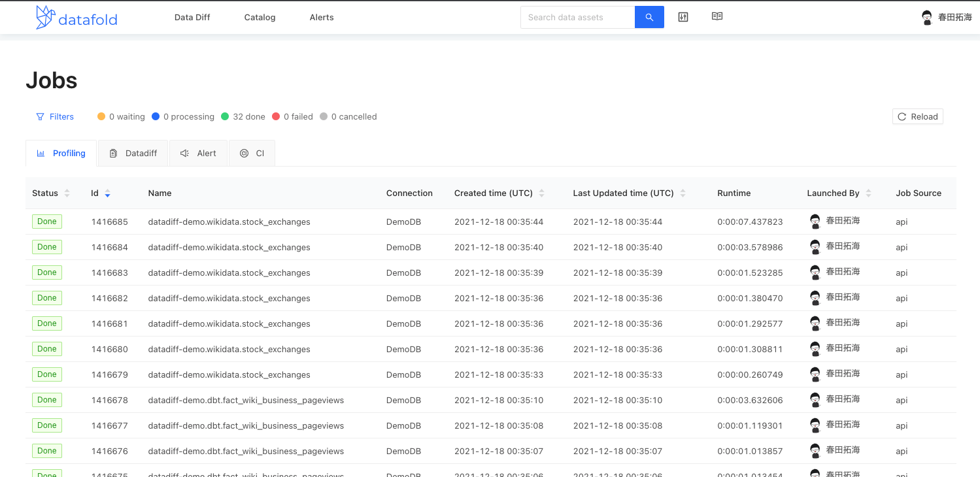Viewport: 980px width, 477px height.
Task: Open the Data Diff navigation link
Action: [192, 17]
